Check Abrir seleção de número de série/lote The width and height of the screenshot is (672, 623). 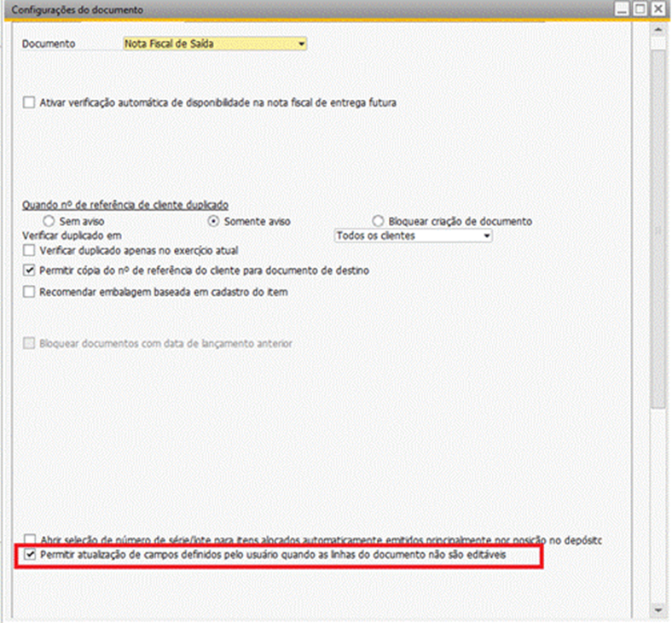click(x=30, y=539)
